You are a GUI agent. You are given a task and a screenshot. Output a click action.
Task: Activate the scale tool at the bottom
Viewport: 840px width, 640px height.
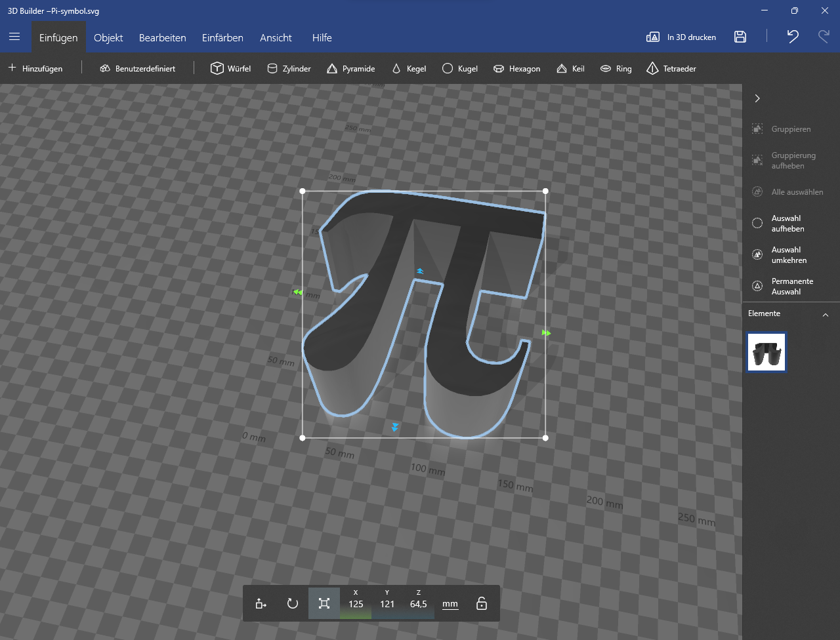coord(324,603)
